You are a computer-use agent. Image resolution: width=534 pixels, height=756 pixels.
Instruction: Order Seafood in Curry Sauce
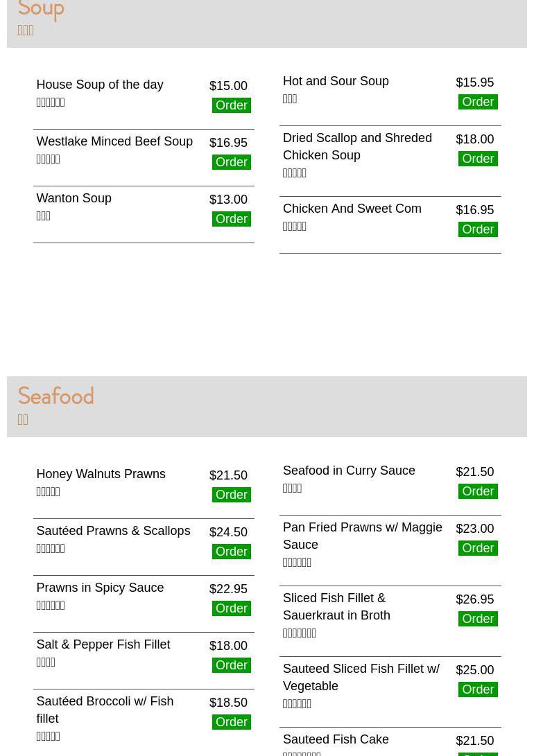[478, 491]
